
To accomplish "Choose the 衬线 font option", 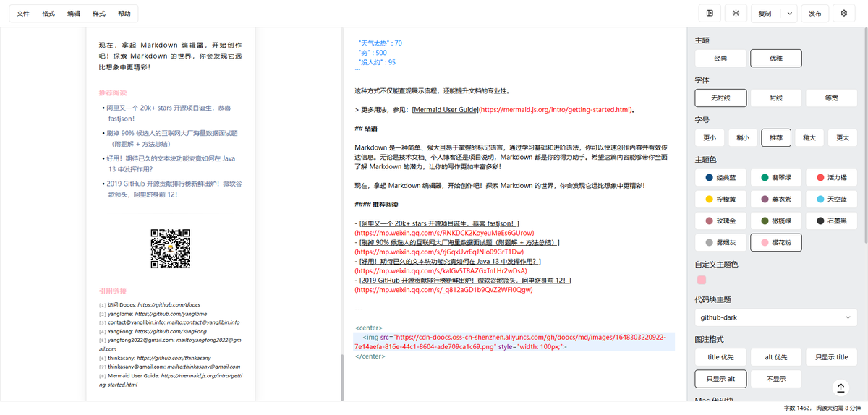I will pos(776,98).
